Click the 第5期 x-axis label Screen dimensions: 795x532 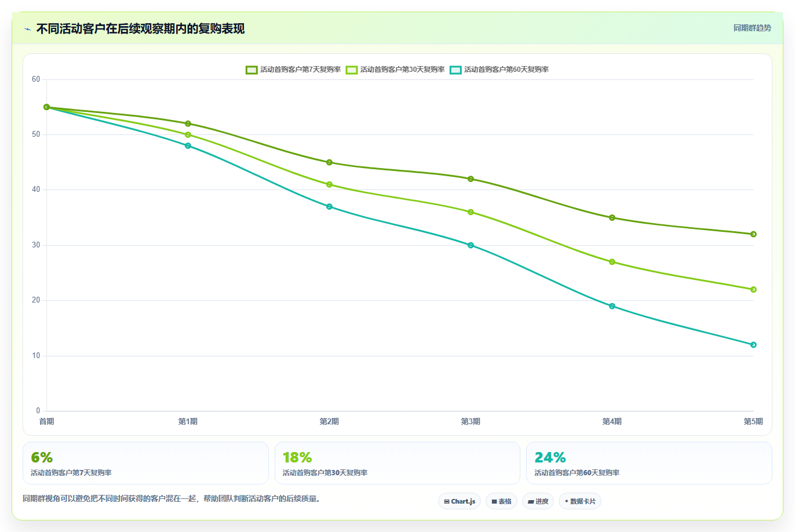(x=753, y=421)
